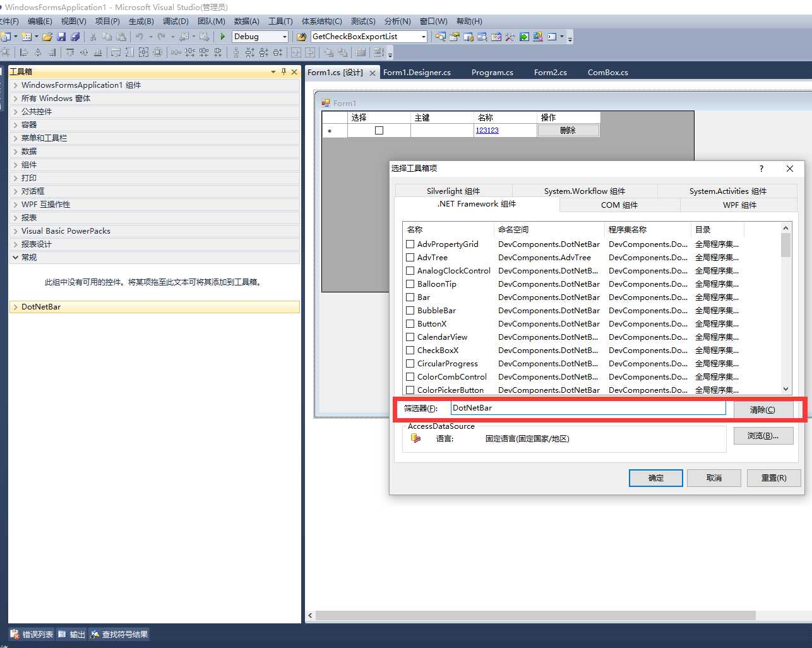Click Add New Item toolbar icon

(27, 37)
